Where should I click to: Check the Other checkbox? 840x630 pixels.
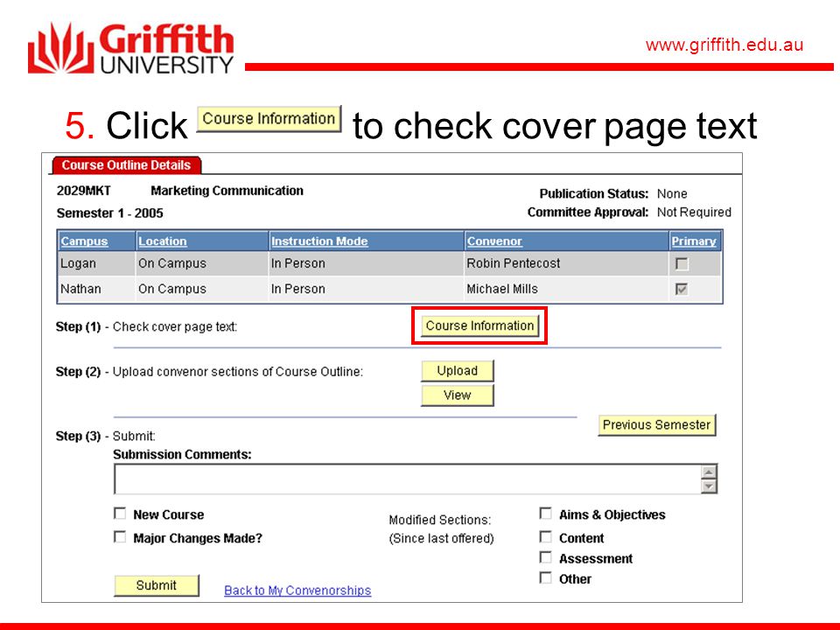pos(545,578)
